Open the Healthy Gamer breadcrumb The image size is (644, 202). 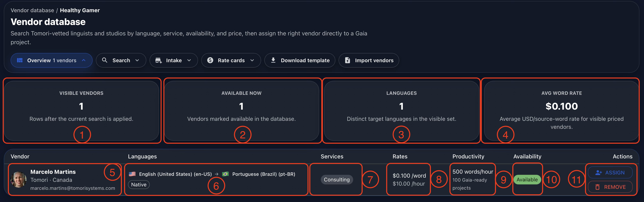tap(80, 10)
